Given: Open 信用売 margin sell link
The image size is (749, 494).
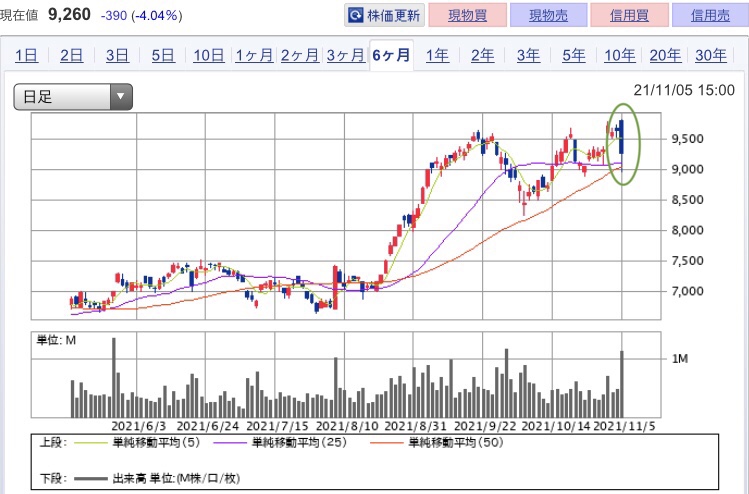Looking at the screenshot, I should [710, 15].
